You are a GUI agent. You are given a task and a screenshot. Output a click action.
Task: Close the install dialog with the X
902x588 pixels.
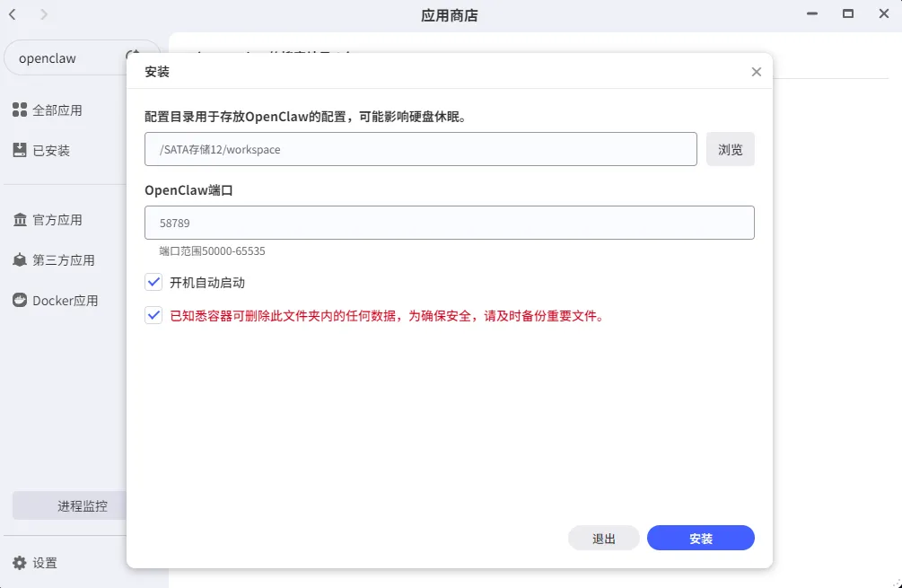click(756, 72)
